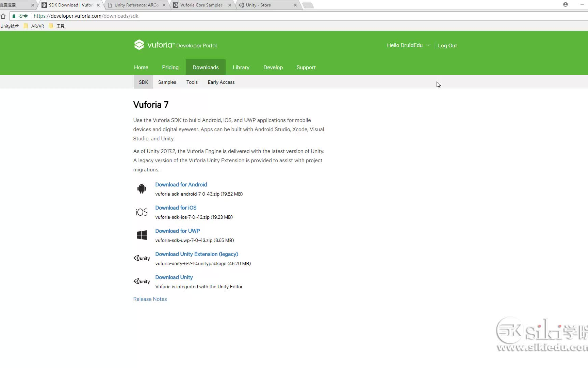Image resolution: width=588 pixels, height=368 pixels.
Task: Click the Download for iOS link
Action: [x=176, y=208]
